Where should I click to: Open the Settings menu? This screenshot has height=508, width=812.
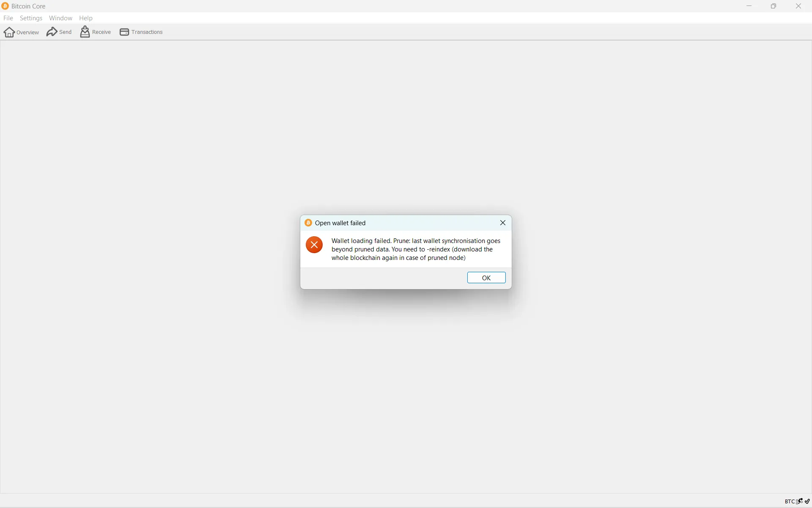tap(31, 18)
